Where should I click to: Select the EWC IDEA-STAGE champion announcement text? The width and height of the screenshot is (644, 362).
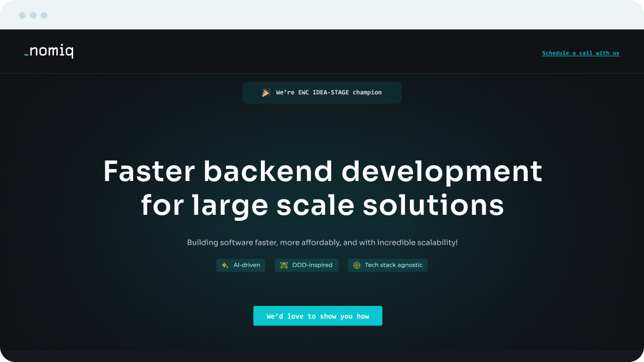click(329, 93)
